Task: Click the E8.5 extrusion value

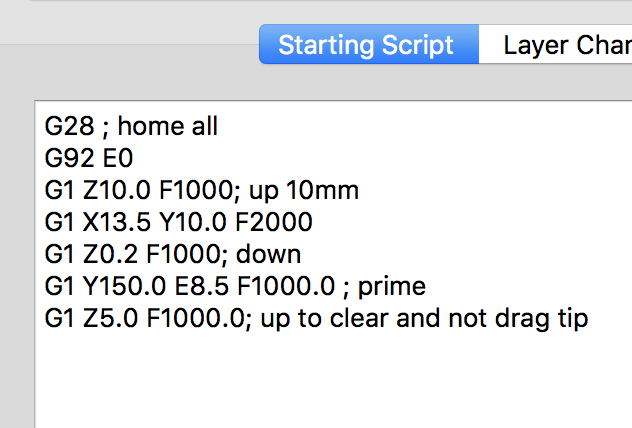Action: (x=201, y=286)
